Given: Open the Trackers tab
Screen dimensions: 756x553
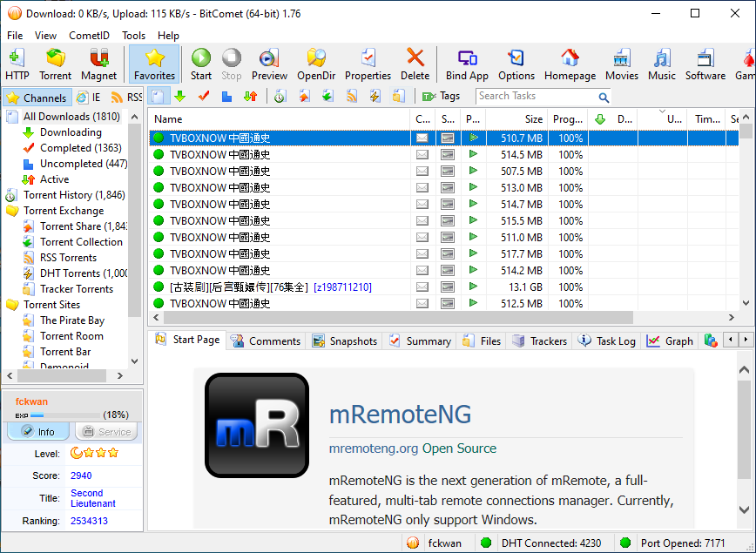Looking at the screenshot, I should click(x=539, y=341).
